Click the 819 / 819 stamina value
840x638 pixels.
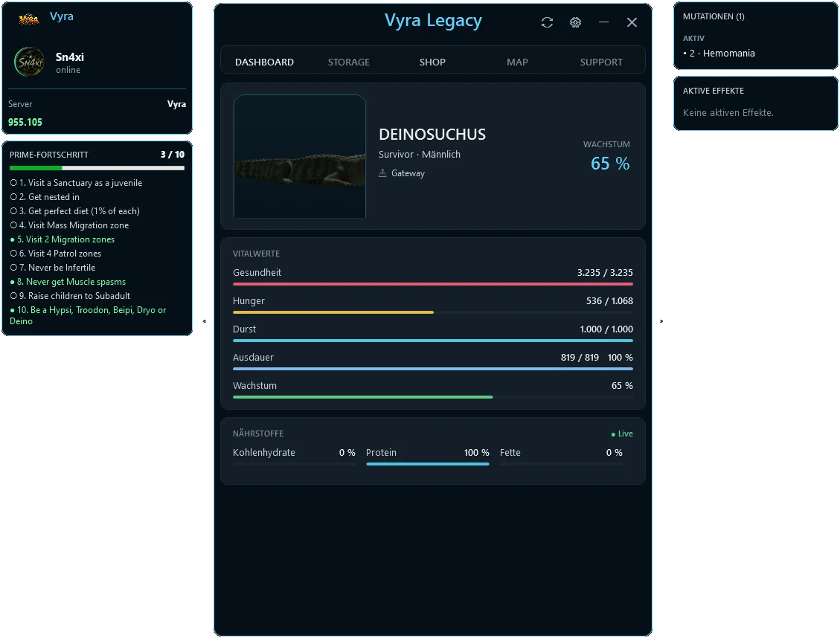pos(580,358)
